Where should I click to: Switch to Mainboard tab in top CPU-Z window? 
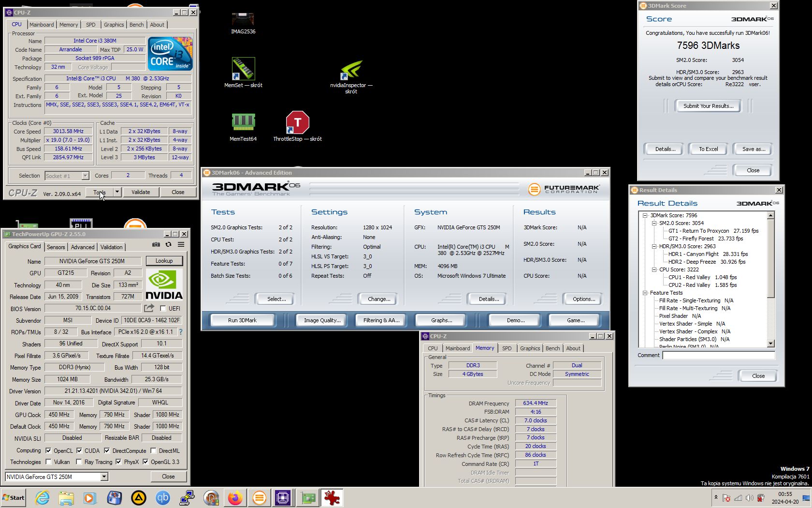42,25
